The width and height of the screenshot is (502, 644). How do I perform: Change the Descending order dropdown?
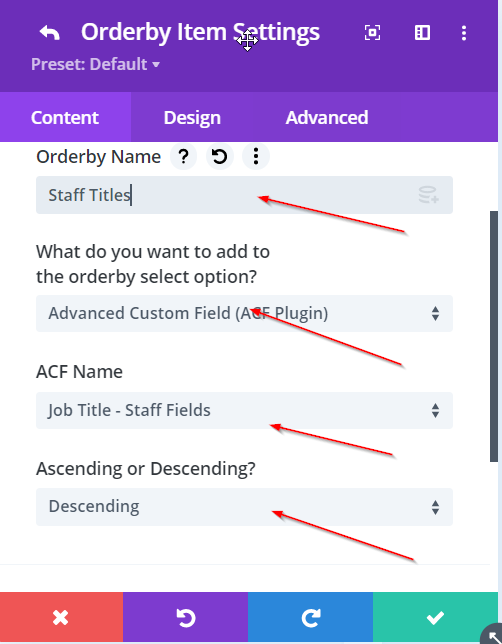pos(244,507)
